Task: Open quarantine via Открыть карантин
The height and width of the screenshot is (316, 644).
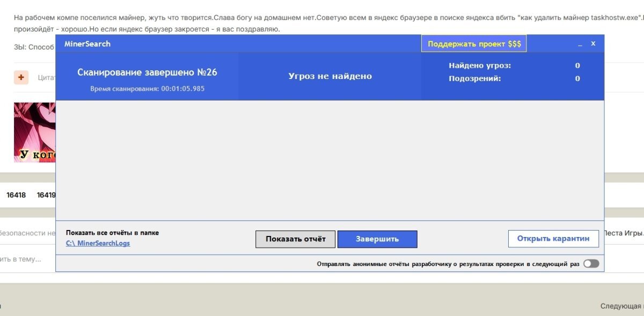Action: (x=553, y=239)
